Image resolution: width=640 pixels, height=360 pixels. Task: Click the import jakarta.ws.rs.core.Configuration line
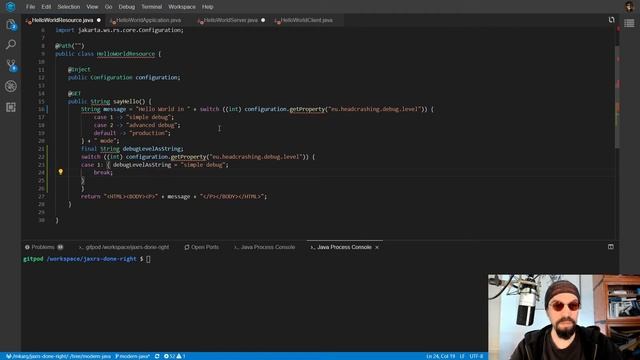[119, 30]
